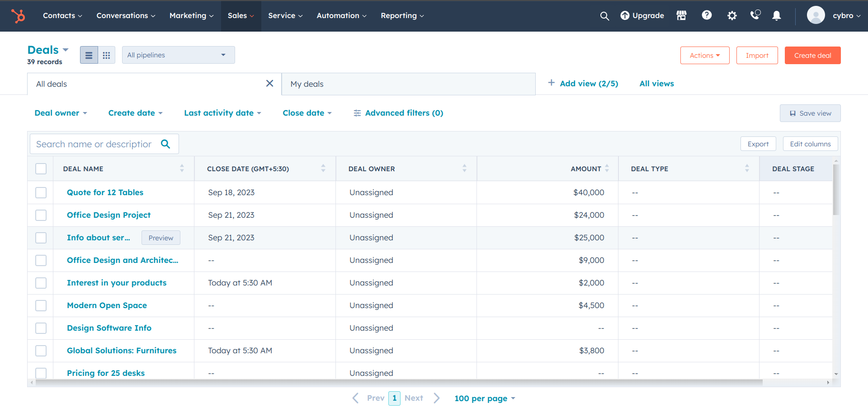Tick the Office Design Project checkbox
This screenshot has width=868, height=412.
pyautogui.click(x=41, y=215)
